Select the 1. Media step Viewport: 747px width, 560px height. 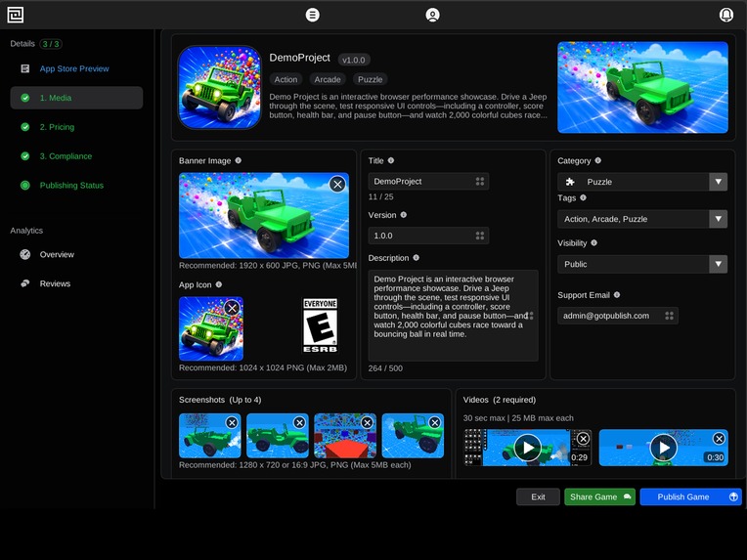tap(76, 98)
